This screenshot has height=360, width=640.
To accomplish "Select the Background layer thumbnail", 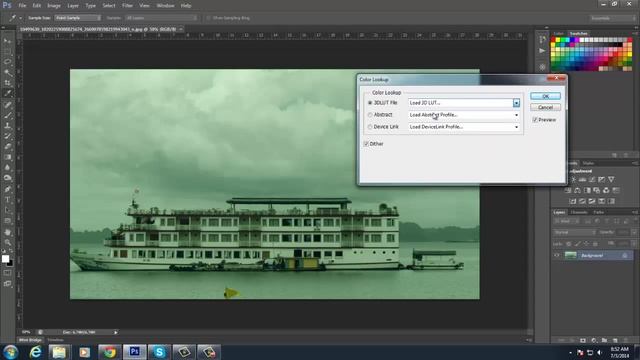I will pyautogui.click(x=571, y=256).
